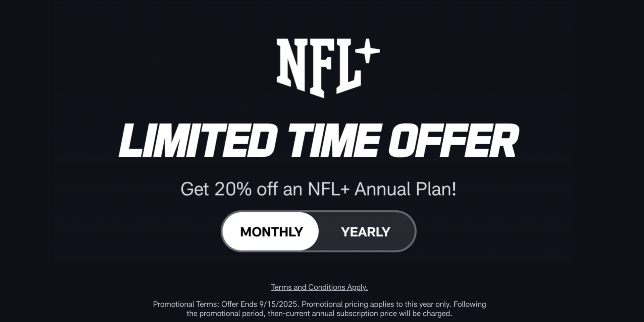Click the Promotional Terms: label
Viewport: 644px width, 322px height.
[186, 304]
